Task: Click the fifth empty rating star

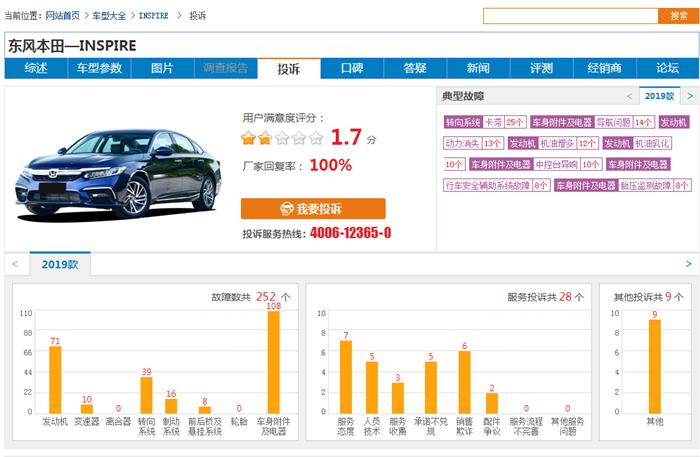Action: point(316,138)
